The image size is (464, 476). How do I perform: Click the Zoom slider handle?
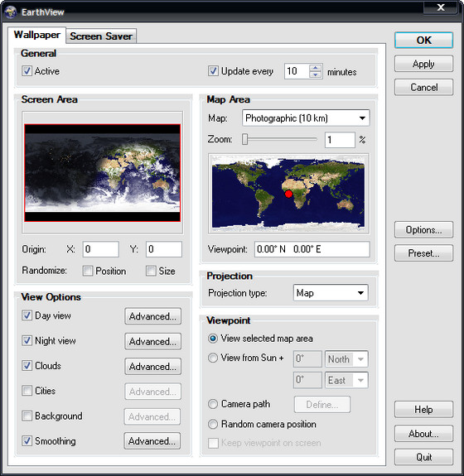(245, 139)
